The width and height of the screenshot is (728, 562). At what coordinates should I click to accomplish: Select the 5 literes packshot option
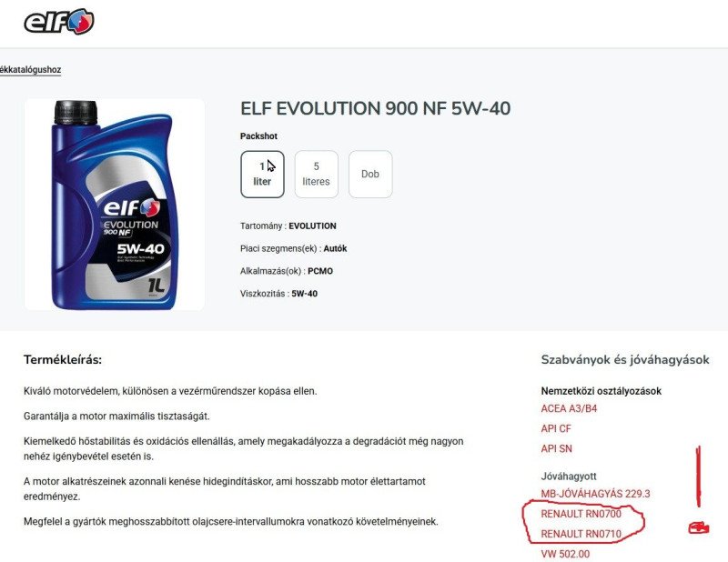pos(316,174)
